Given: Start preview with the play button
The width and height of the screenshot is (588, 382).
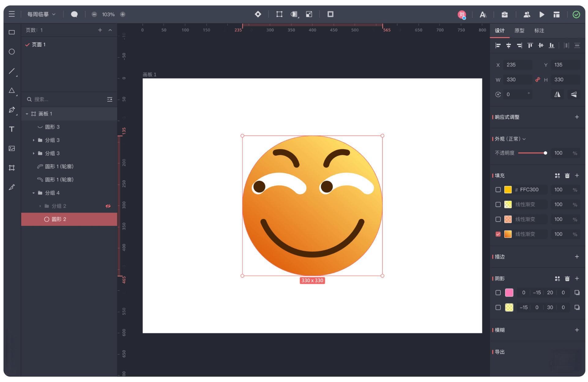Looking at the screenshot, I should point(541,14).
